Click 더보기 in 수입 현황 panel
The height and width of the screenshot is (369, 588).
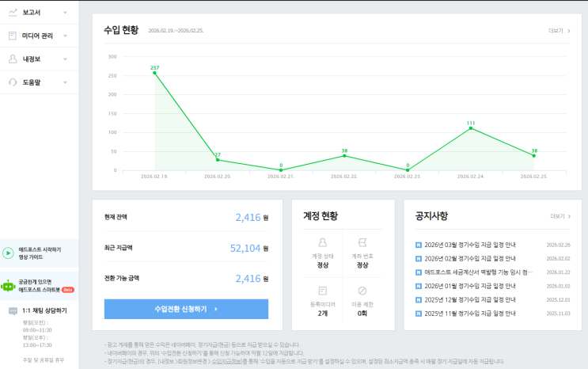pyautogui.click(x=560, y=31)
